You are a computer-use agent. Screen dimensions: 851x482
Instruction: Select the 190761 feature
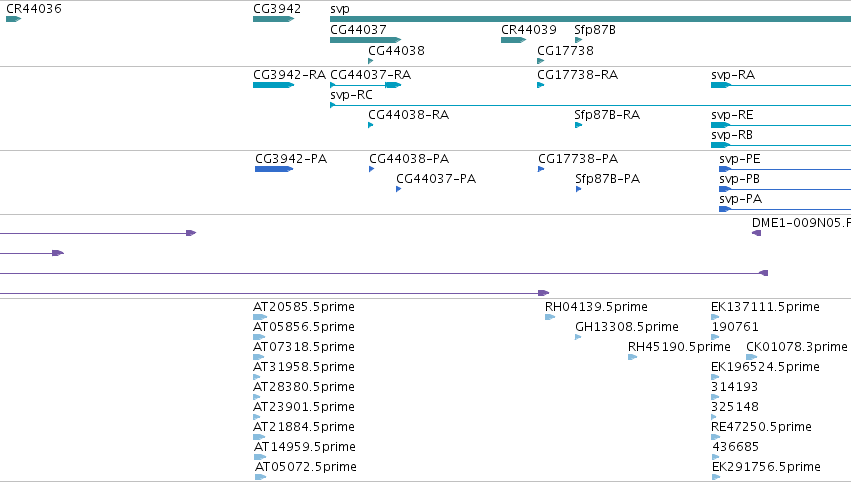coord(715,337)
